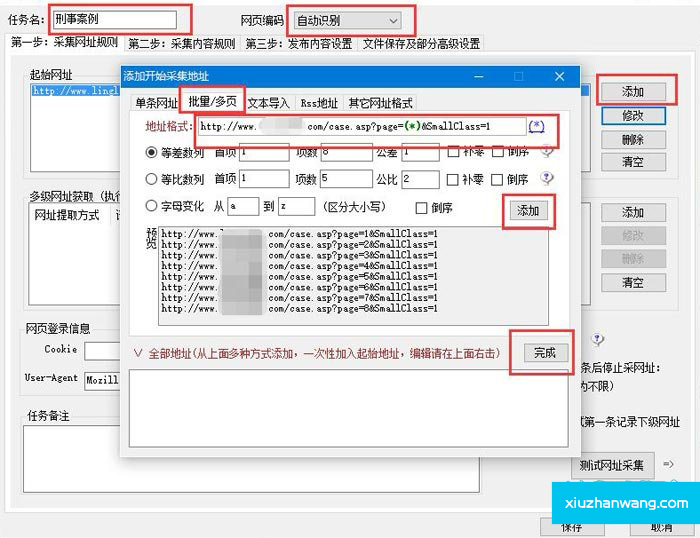Screen dimensions: 700x538
Task: Go to 第二步：采集内容规则 tab
Action: (181, 44)
